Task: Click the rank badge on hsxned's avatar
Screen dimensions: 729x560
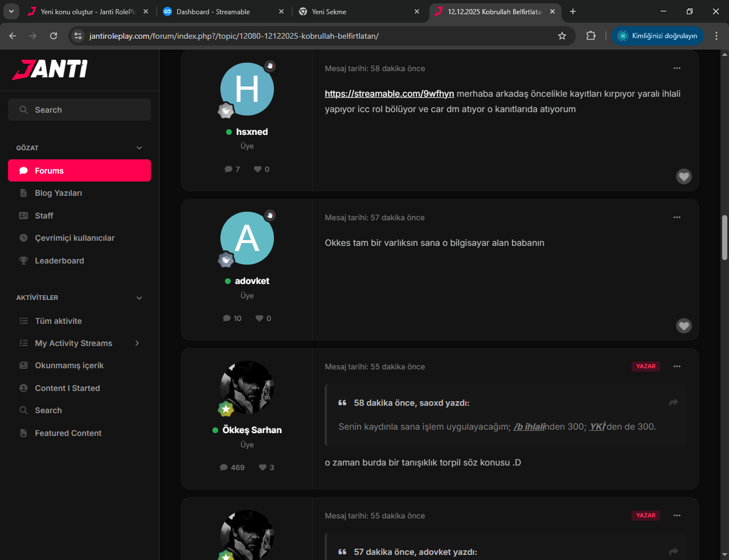Action: tap(226, 110)
